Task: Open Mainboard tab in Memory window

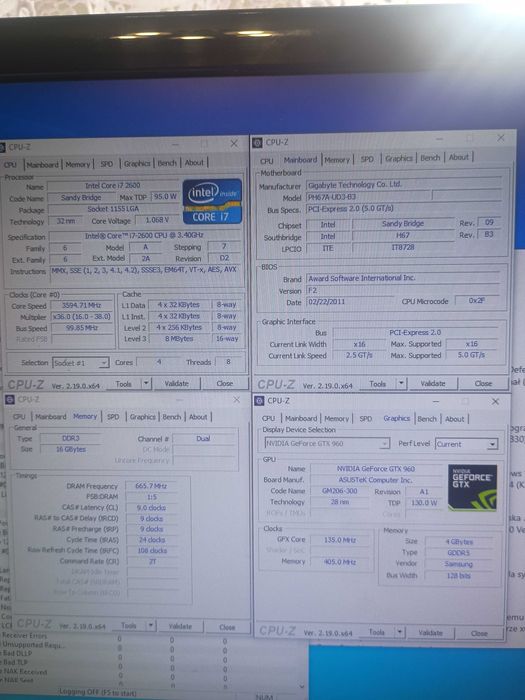Action: pos(50,417)
